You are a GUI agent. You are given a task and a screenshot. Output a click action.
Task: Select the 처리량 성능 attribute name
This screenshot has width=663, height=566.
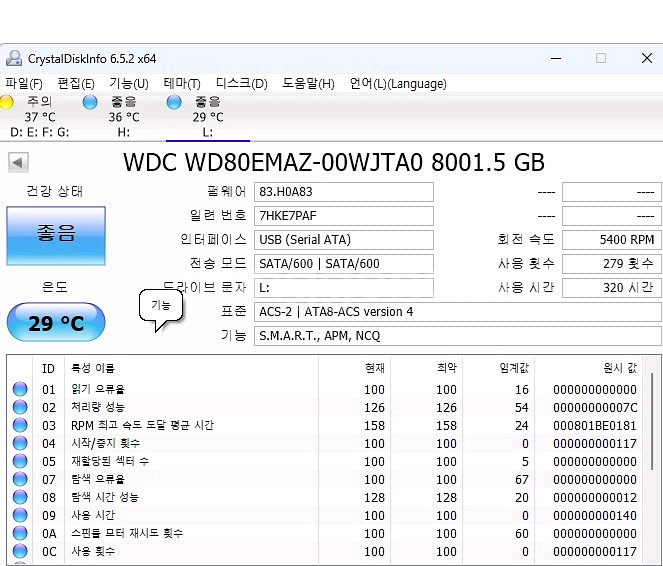click(x=98, y=407)
